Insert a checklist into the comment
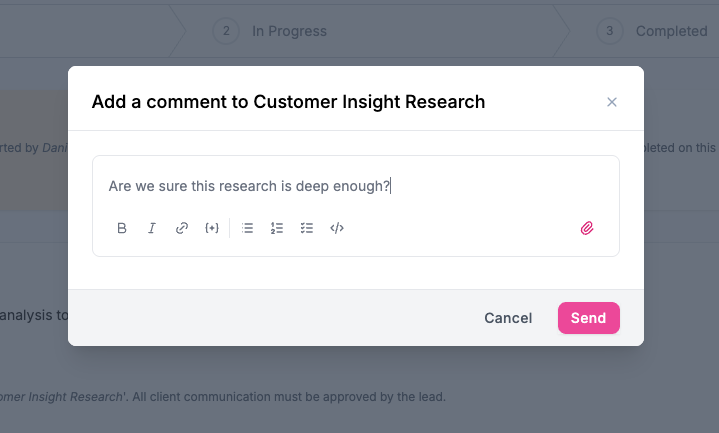 [307, 228]
